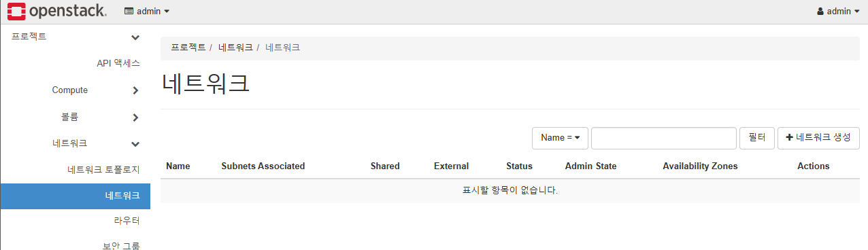Open the admin user menu
Viewport: 868px width, 250px height.
click(x=838, y=11)
